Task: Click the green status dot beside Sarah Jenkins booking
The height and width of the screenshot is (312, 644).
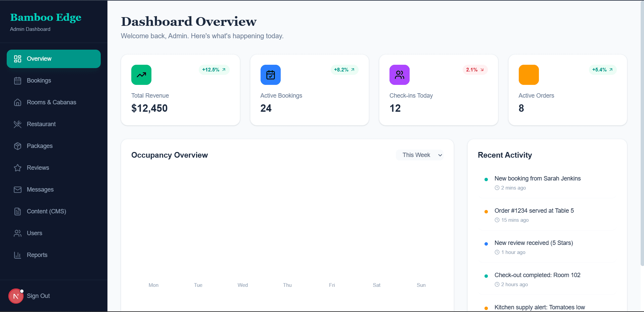Action: tap(487, 179)
